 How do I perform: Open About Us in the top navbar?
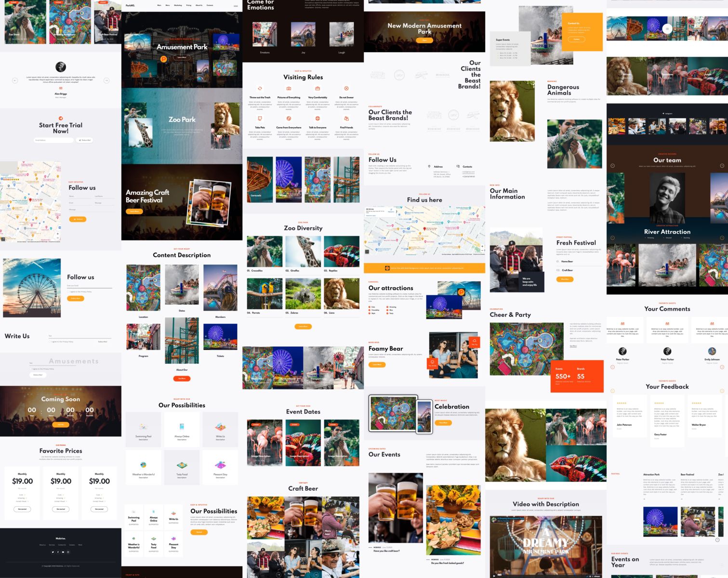pos(199,5)
